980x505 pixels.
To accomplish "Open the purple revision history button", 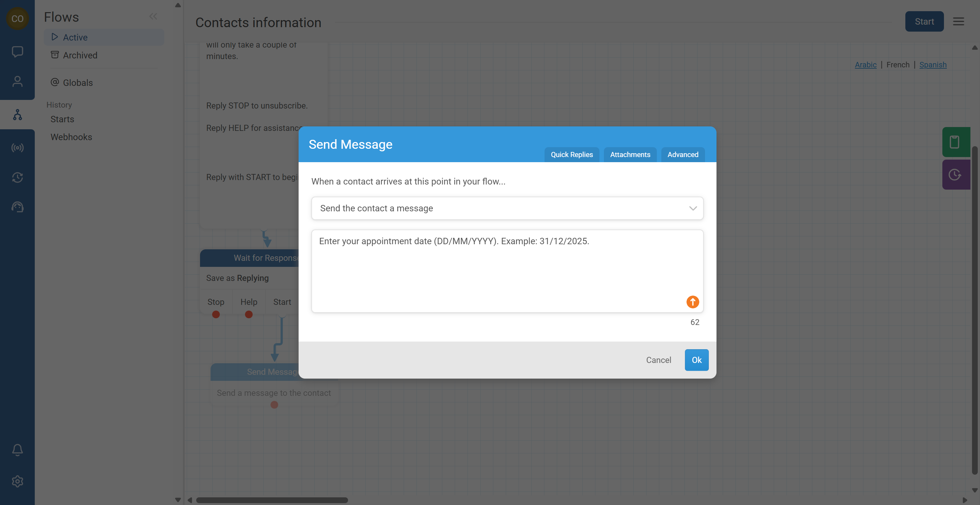I will coord(955,175).
